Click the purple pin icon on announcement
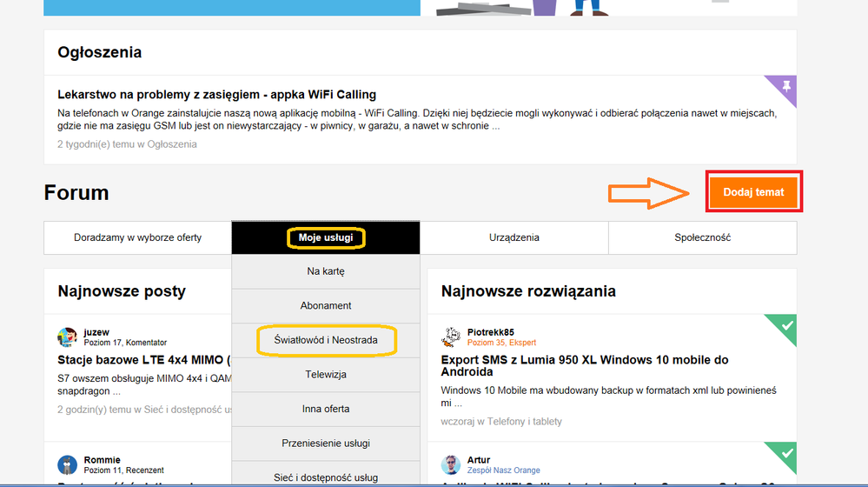Screen dimensions: 868x487 (786, 85)
